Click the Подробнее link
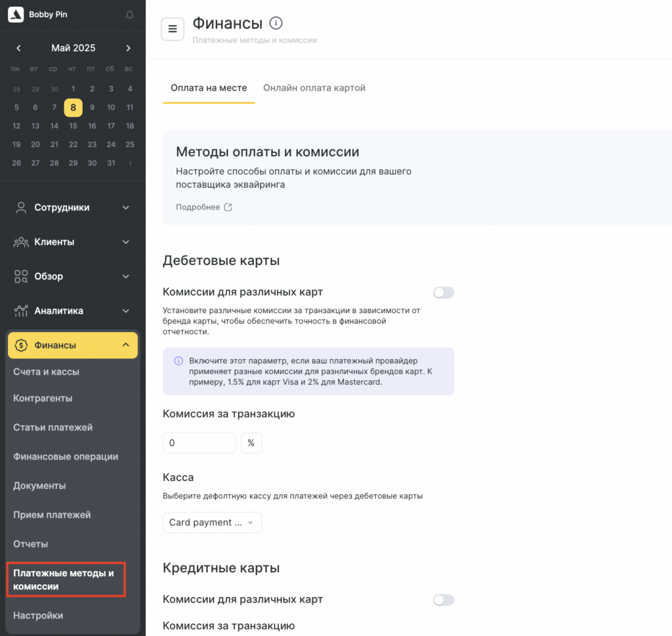Screen dimensions: 672x636 pos(203,207)
